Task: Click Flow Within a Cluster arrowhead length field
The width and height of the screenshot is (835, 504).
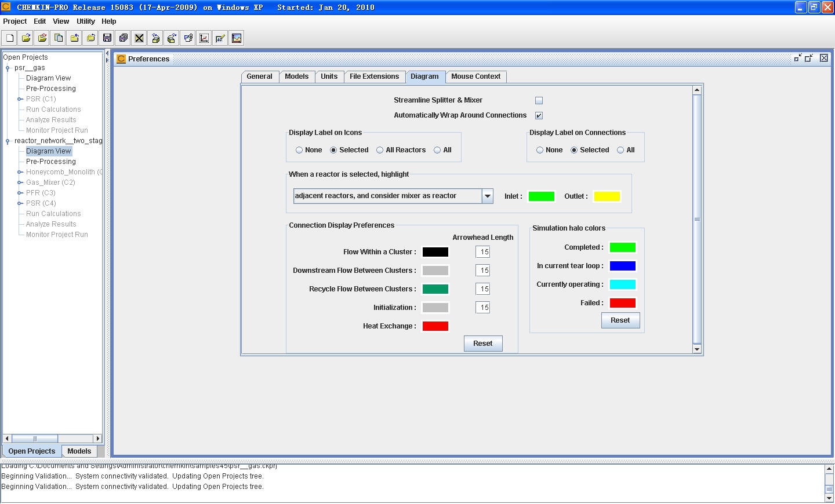Action: tap(483, 252)
